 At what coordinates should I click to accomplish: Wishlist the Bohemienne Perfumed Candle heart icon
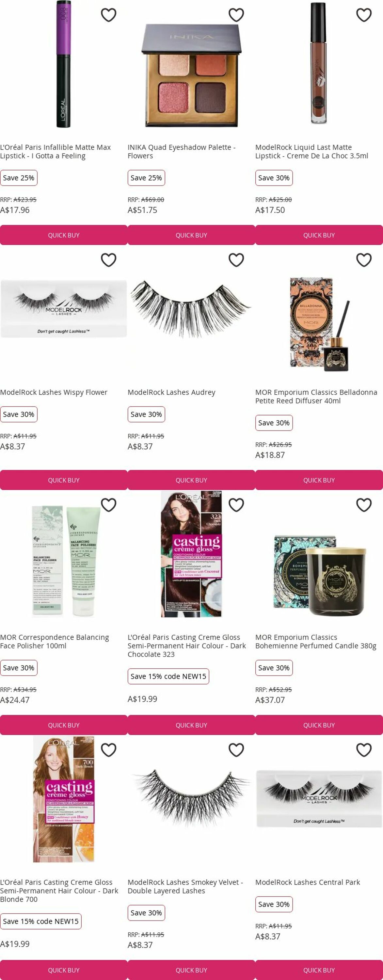pyautogui.click(x=364, y=505)
